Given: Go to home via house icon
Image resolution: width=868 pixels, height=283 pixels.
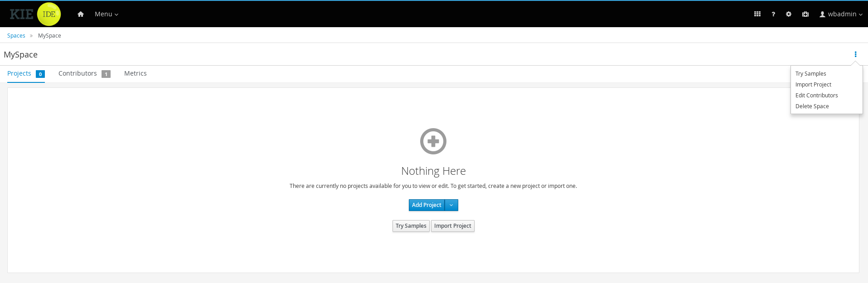Looking at the screenshot, I should pyautogui.click(x=81, y=14).
